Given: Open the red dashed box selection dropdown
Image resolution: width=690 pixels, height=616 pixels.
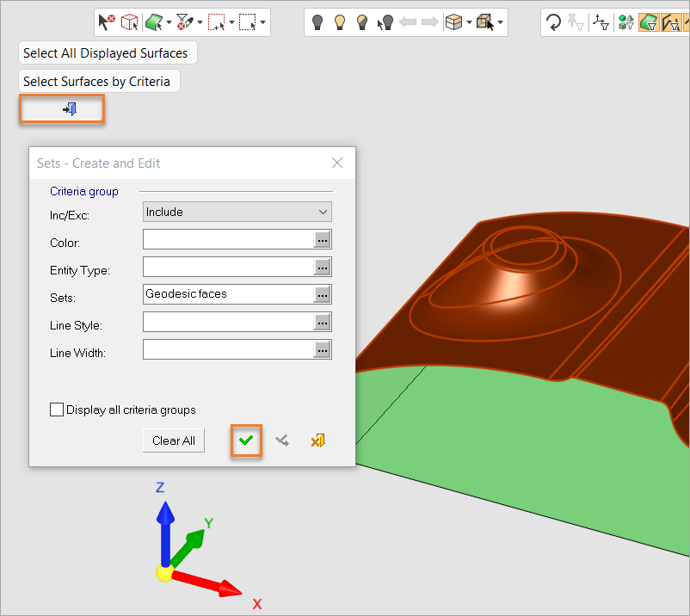Looking at the screenshot, I should 231,22.
